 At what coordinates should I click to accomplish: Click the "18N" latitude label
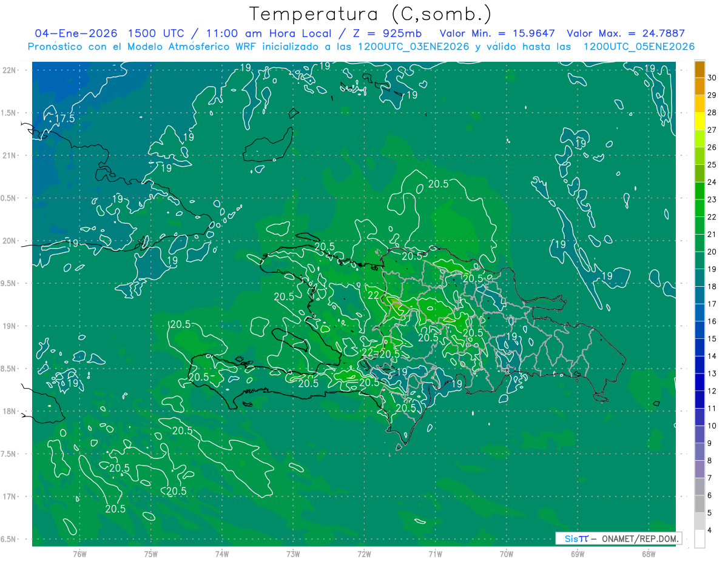click(10, 411)
